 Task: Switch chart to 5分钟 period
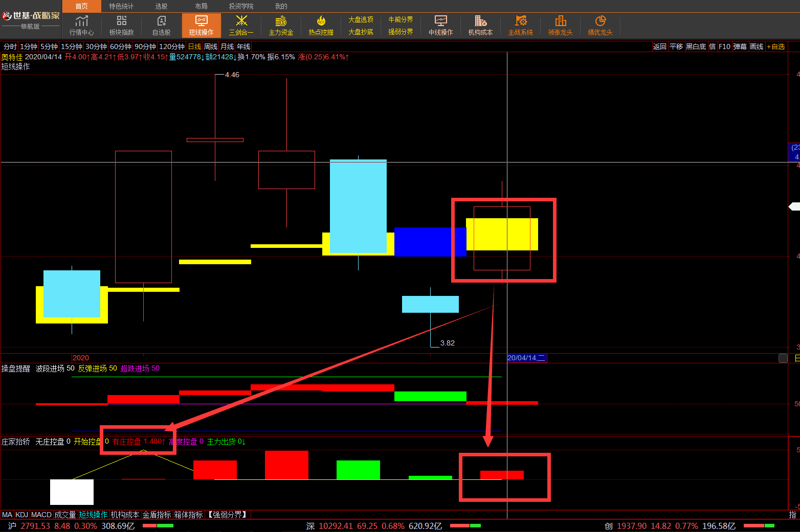(49, 47)
